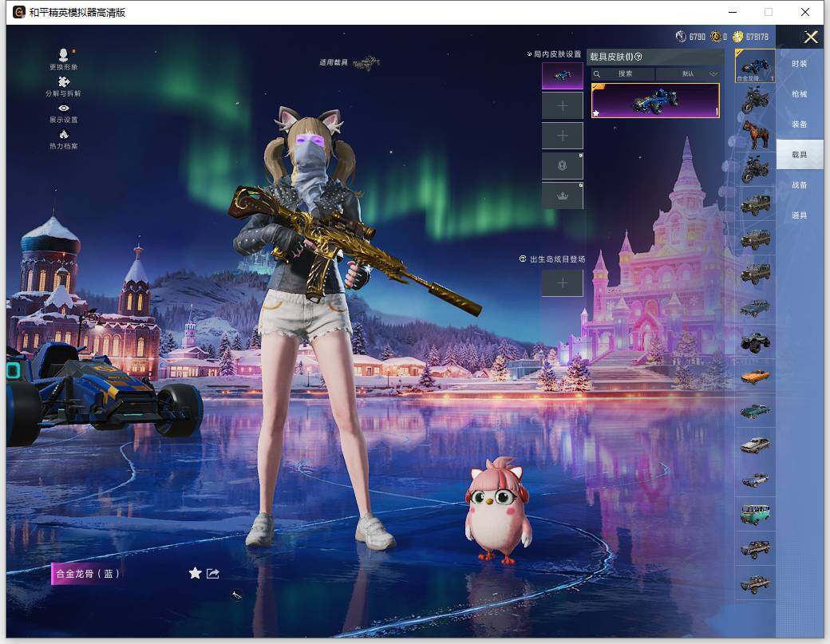Open 热力档案 flame icon

(64, 140)
